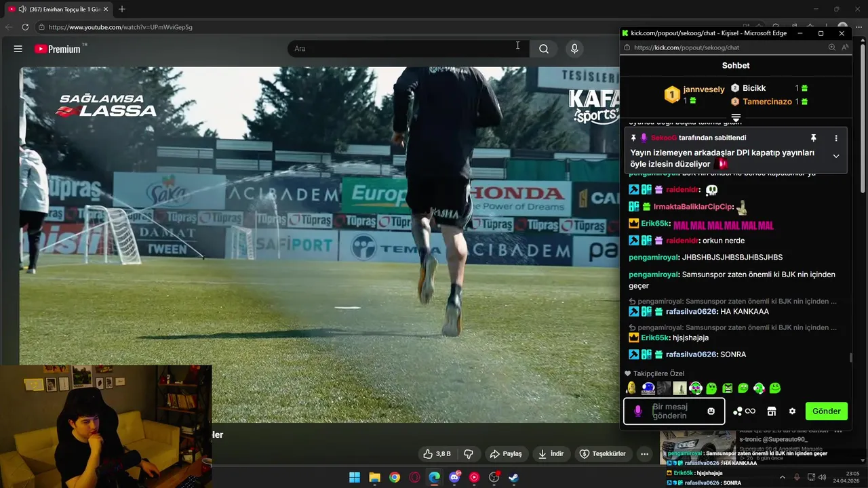Viewport: 868px width, 488px height.
Task: Download video with İndir button
Action: pos(551,454)
